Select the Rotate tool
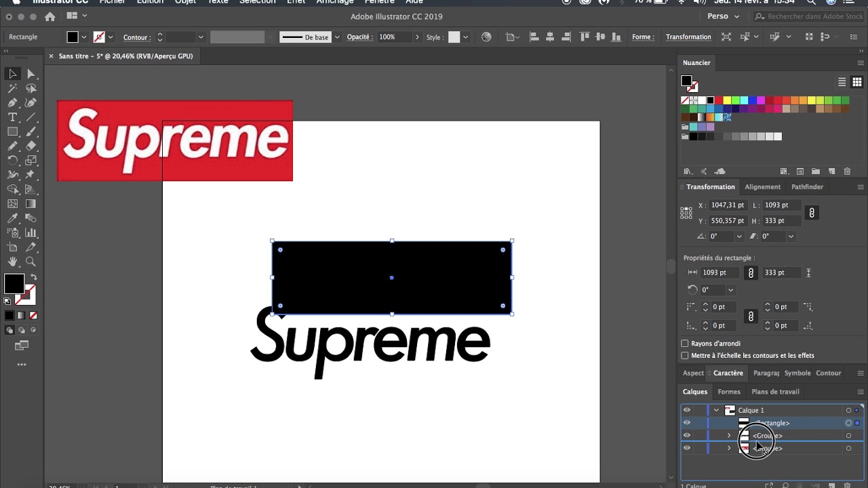Viewport: 868px width, 488px height. tap(12, 161)
